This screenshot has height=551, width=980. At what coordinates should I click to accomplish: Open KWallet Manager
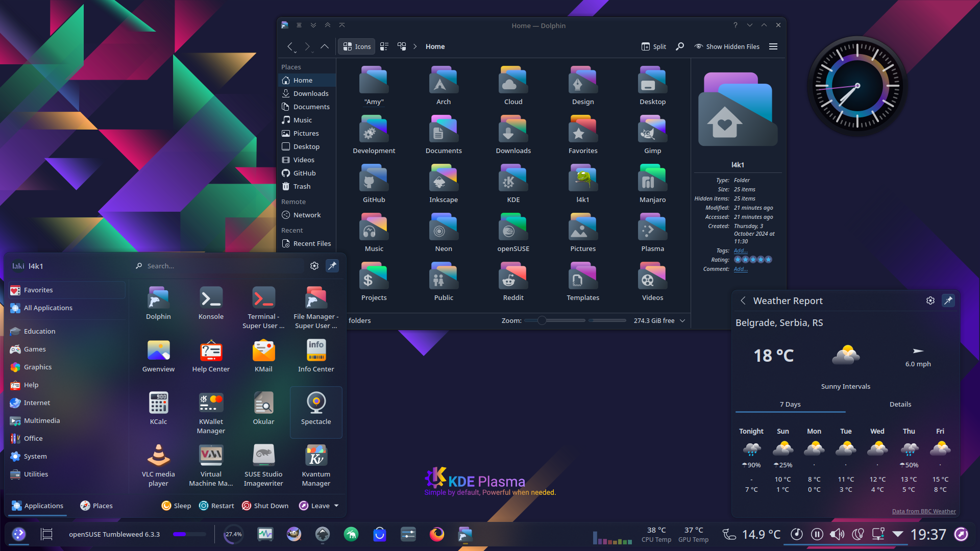(x=211, y=412)
